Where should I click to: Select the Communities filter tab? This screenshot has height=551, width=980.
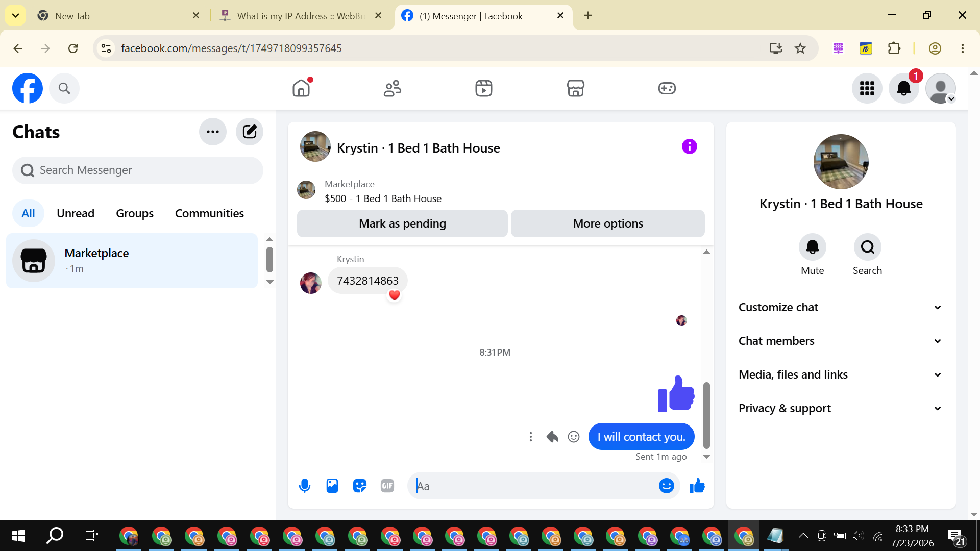click(209, 213)
